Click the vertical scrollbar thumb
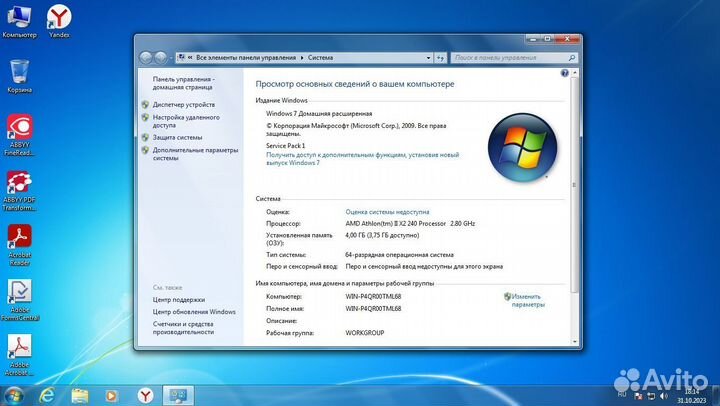The width and height of the screenshot is (720, 406). [574, 185]
